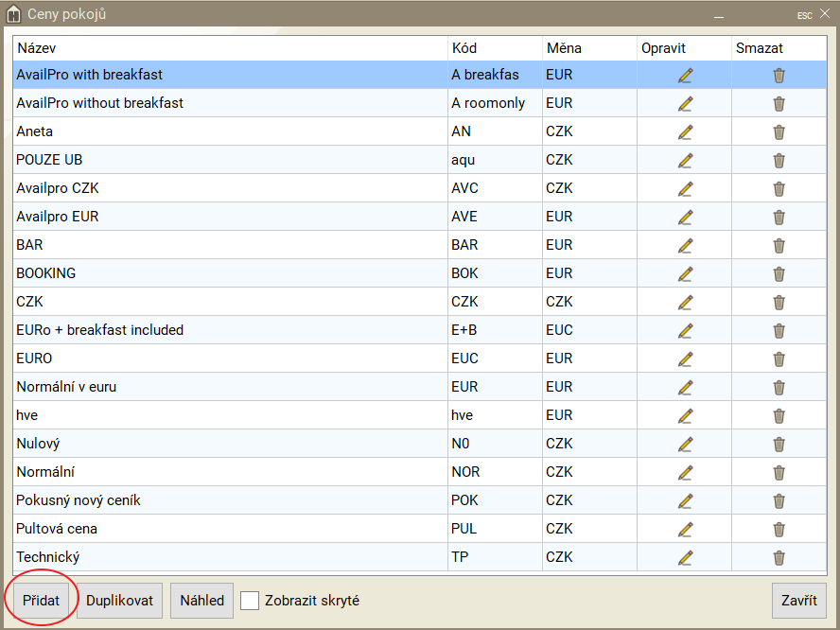Click trash icon for POUZE UB row
The height and width of the screenshot is (630, 840).
coord(779,161)
